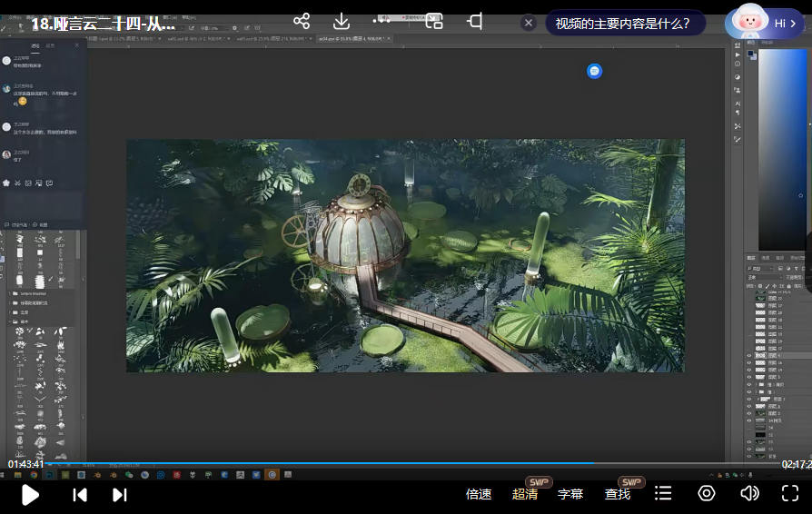Skip to the next video
812x514 pixels.
119,494
